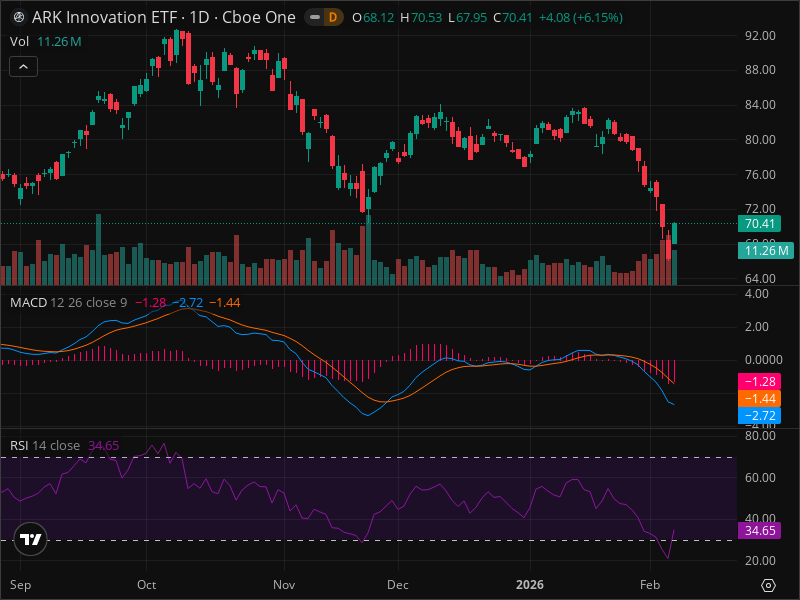Screen dimensions: 800x600
Task: Click the 20.00 label on RSI scale
Action: pyautogui.click(x=760, y=560)
